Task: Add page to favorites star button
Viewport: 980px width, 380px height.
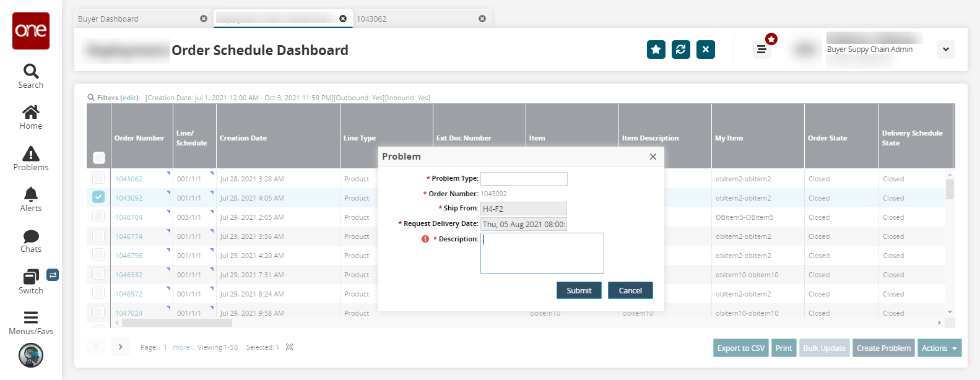Action: point(656,50)
